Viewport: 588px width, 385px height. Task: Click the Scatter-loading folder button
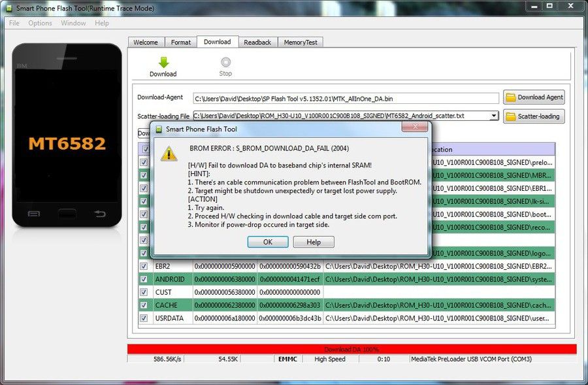tap(534, 116)
